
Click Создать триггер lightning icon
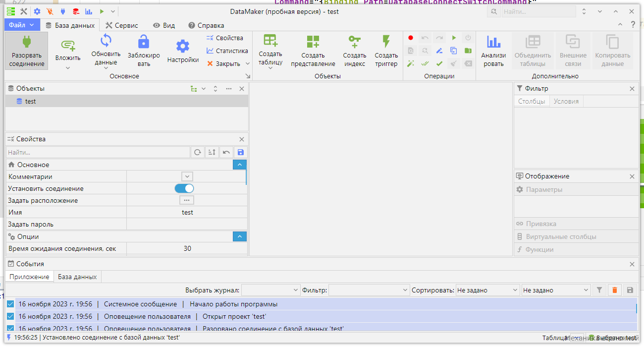point(386,42)
